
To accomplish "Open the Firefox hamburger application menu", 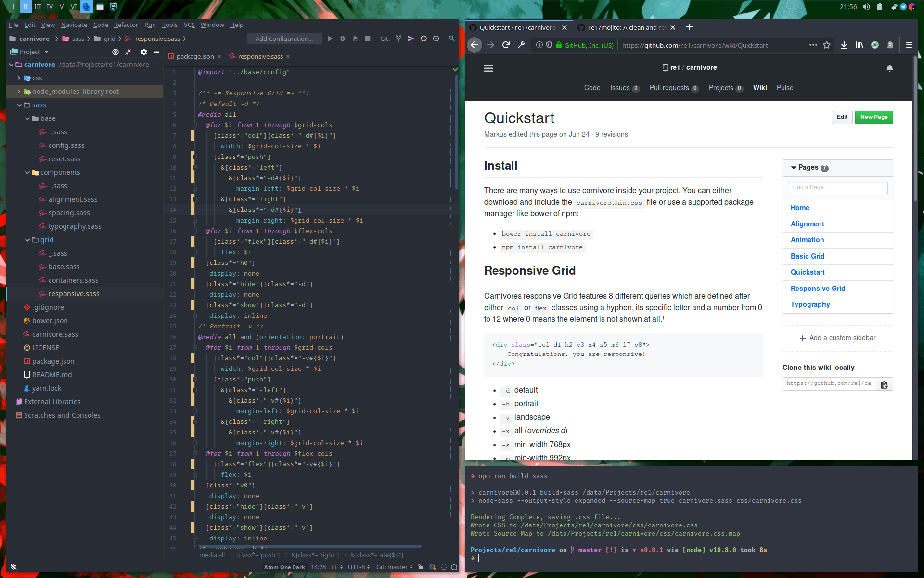I will click(x=909, y=45).
